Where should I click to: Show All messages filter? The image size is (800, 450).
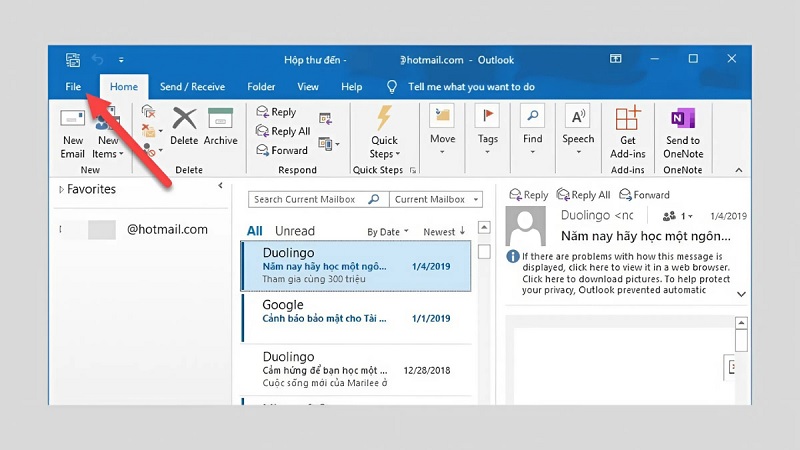tap(255, 231)
